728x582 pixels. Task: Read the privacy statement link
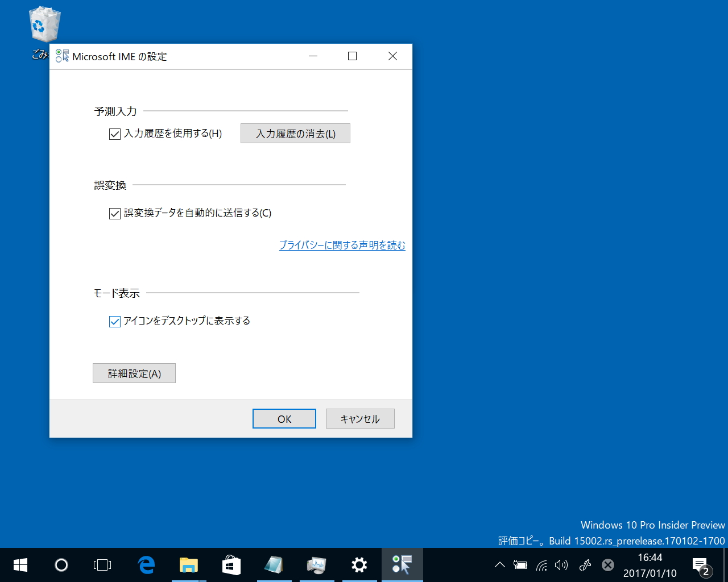tap(342, 245)
